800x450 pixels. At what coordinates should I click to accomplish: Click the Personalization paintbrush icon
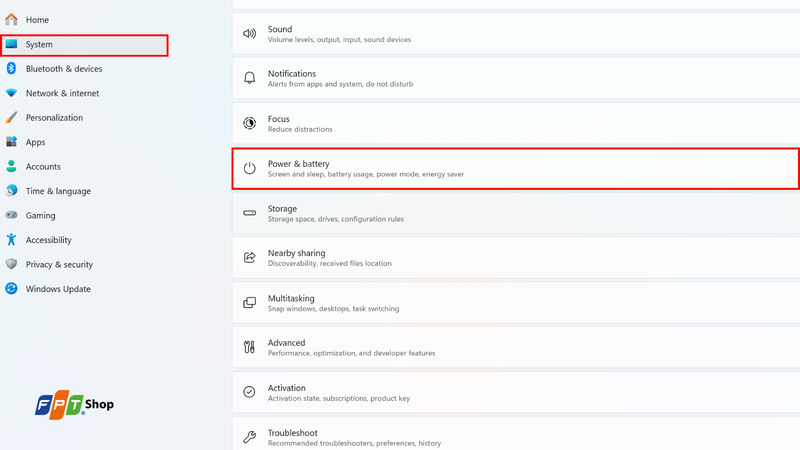[11, 117]
